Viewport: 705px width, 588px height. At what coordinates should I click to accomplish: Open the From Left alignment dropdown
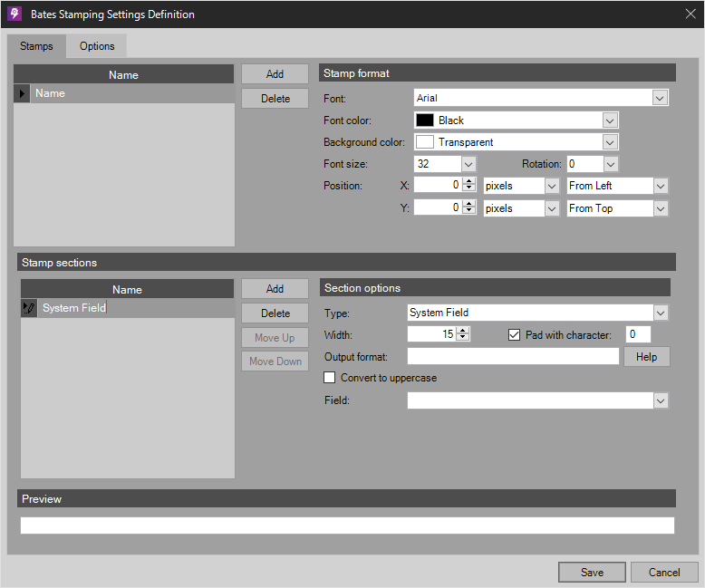(660, 186)
